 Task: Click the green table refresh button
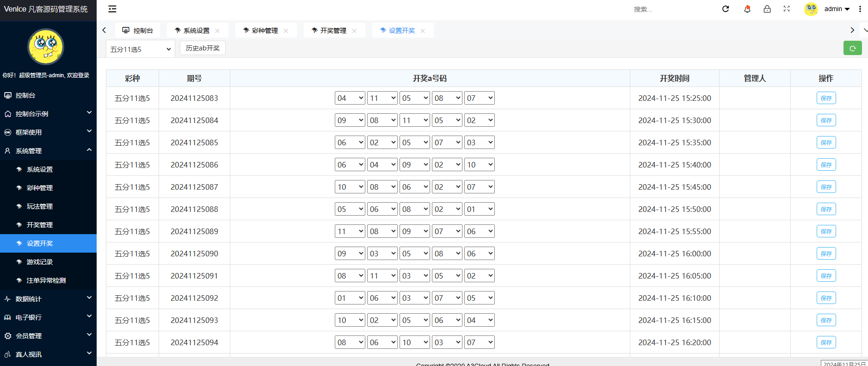coord(852,48)
